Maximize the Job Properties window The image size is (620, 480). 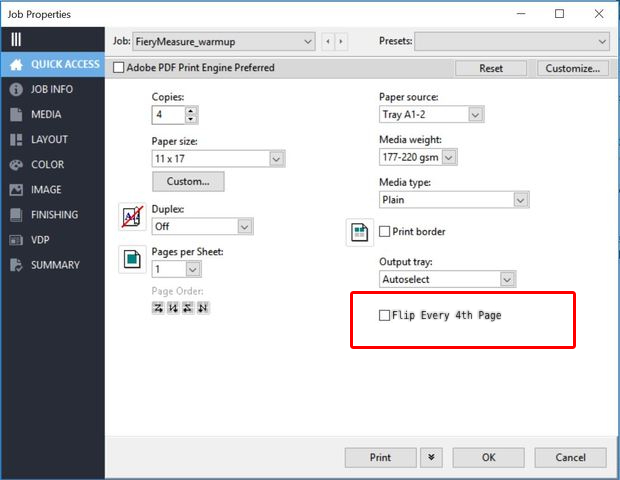tap(559, 14)
